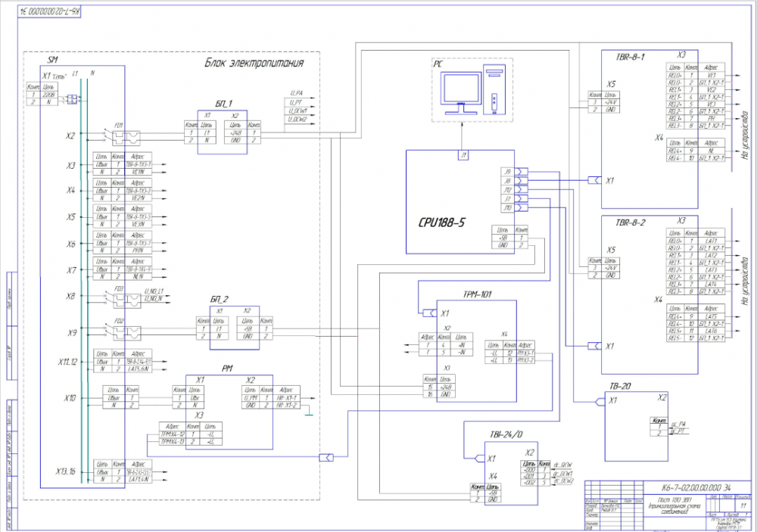Click the TB-20 block title
Screen dimensions: 757x532
pos(620,386)
